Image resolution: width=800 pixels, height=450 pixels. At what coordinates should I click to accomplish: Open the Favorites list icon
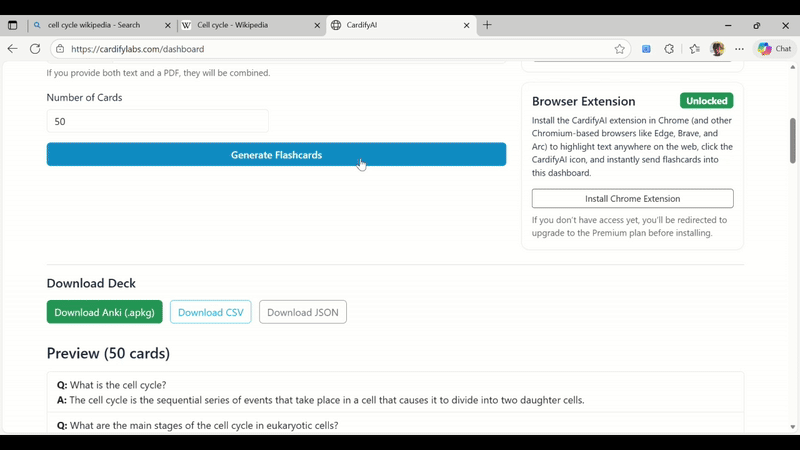coord(694,48)
